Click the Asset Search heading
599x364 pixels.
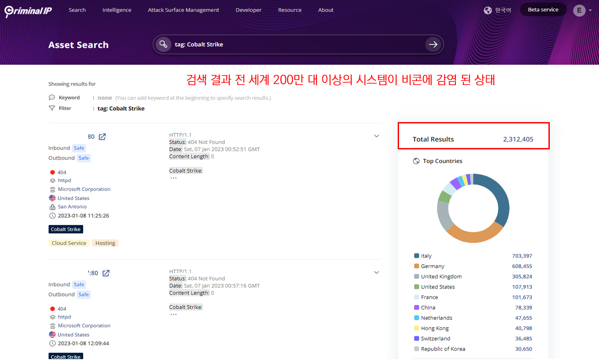[x=78, y=45]
